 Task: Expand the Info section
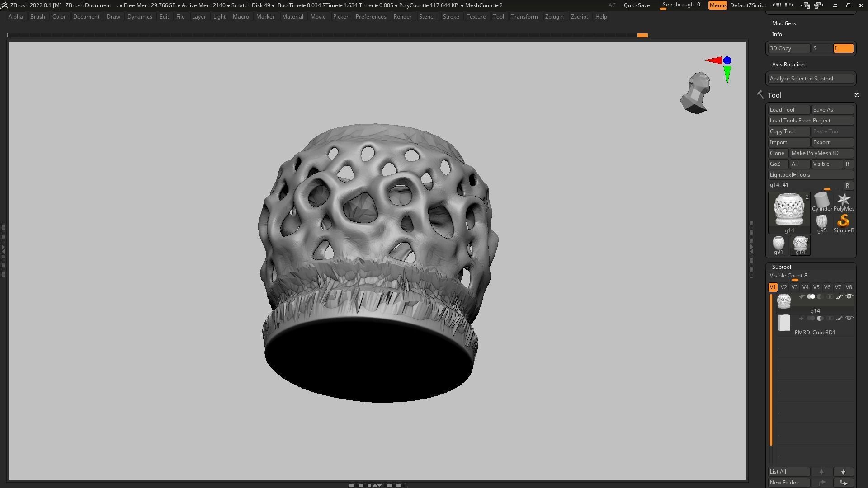pyautogui.click(x=777, y=34)
